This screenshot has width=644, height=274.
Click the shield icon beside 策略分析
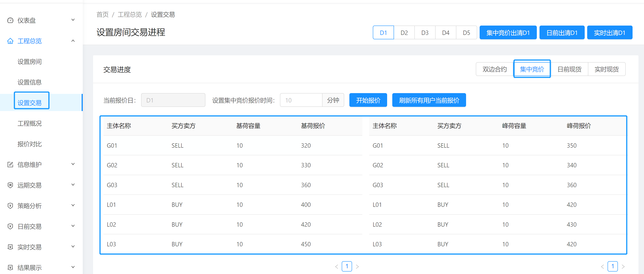(10, 206)
